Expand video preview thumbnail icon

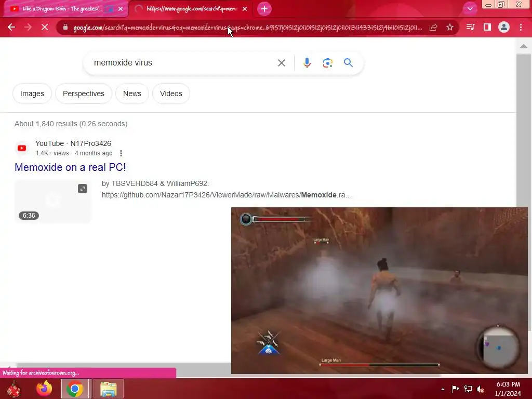[83, 189]
